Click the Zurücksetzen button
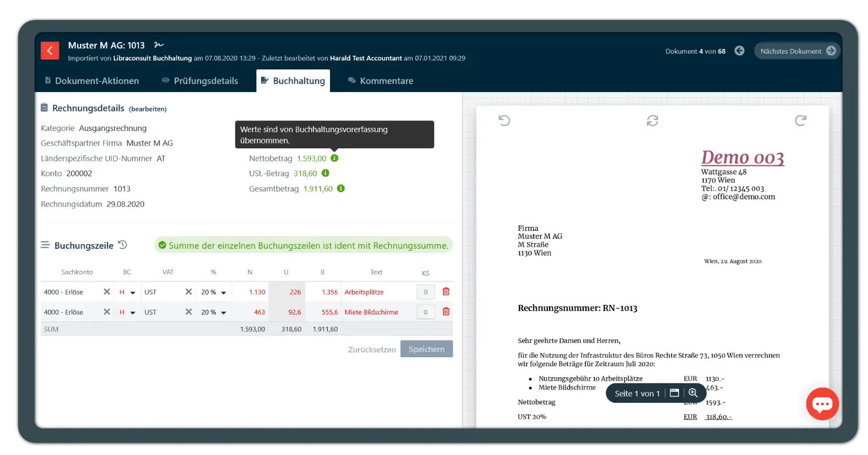The width and height of the screenshot is (868, 455). pos(372,349)
